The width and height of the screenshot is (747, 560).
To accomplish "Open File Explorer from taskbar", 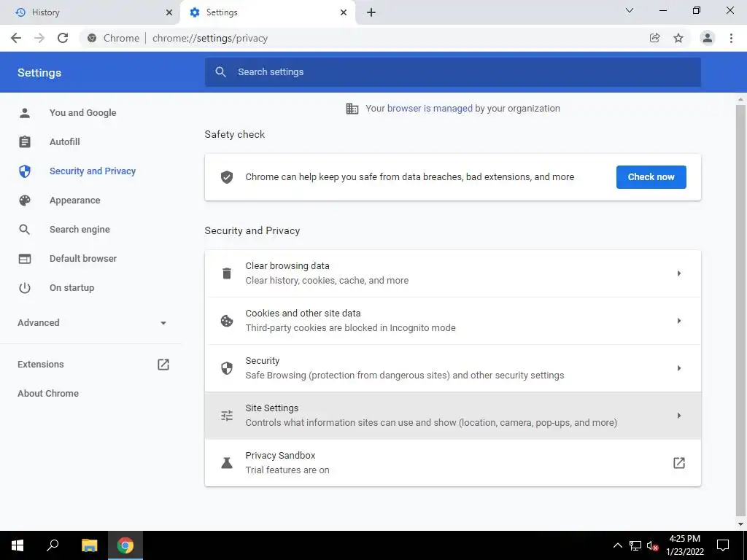I will click(x=89, y=545).
